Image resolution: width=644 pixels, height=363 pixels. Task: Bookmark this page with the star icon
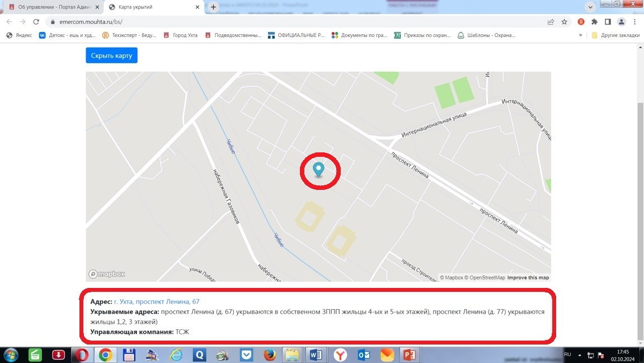click(565, 22)
